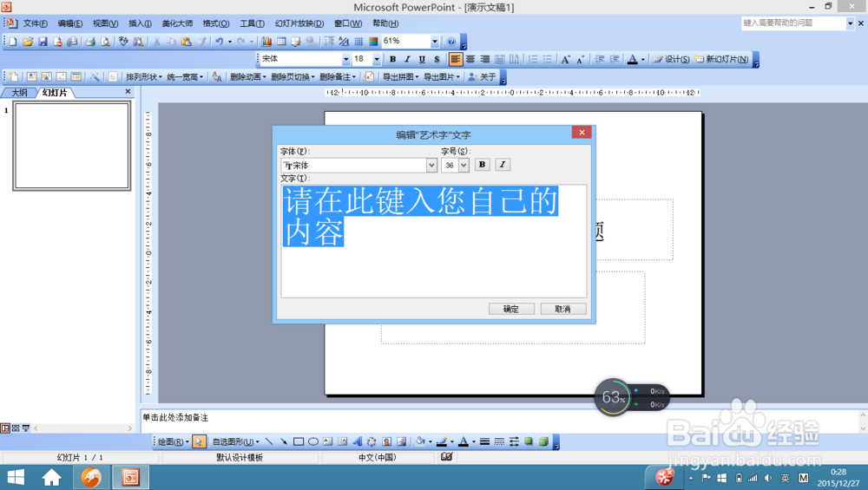Click 确定 to confirm WordArt text
This screenshot has width=868, height=490.
click(x=511, y=309)
